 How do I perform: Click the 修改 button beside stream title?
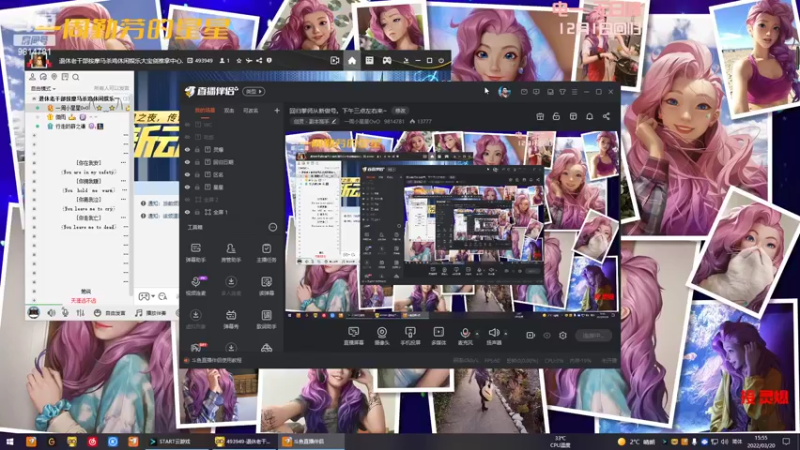[x=400, y=111]
